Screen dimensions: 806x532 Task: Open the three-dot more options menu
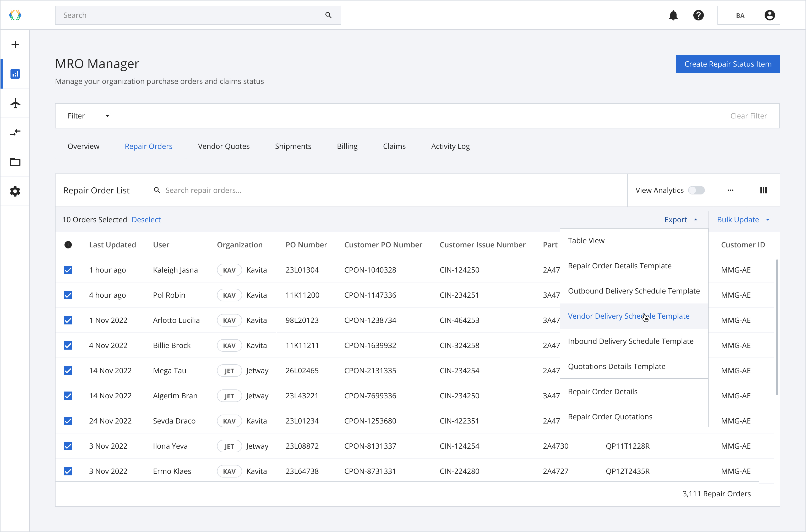[x=730, y=190]
